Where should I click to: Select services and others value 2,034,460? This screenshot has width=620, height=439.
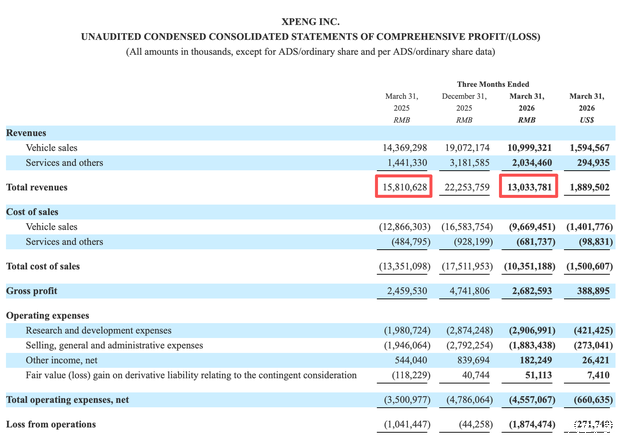tap(532, 163)
